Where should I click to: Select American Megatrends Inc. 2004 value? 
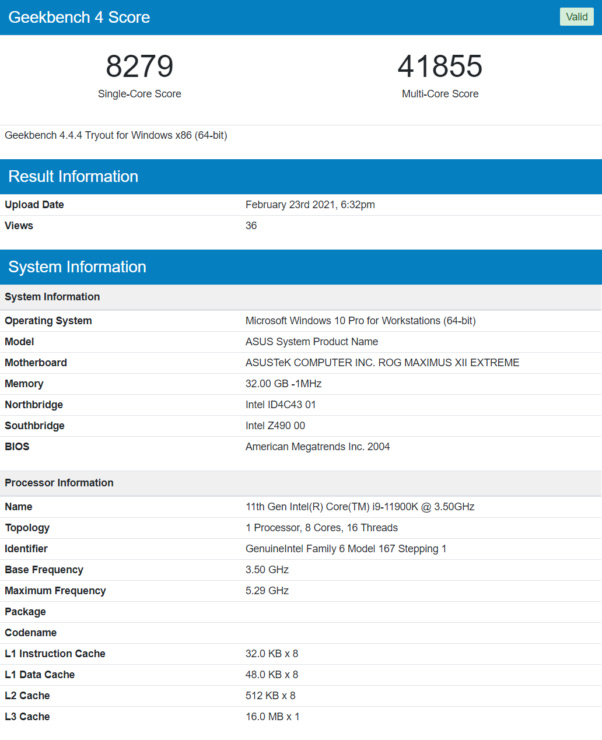click(318, 446)
